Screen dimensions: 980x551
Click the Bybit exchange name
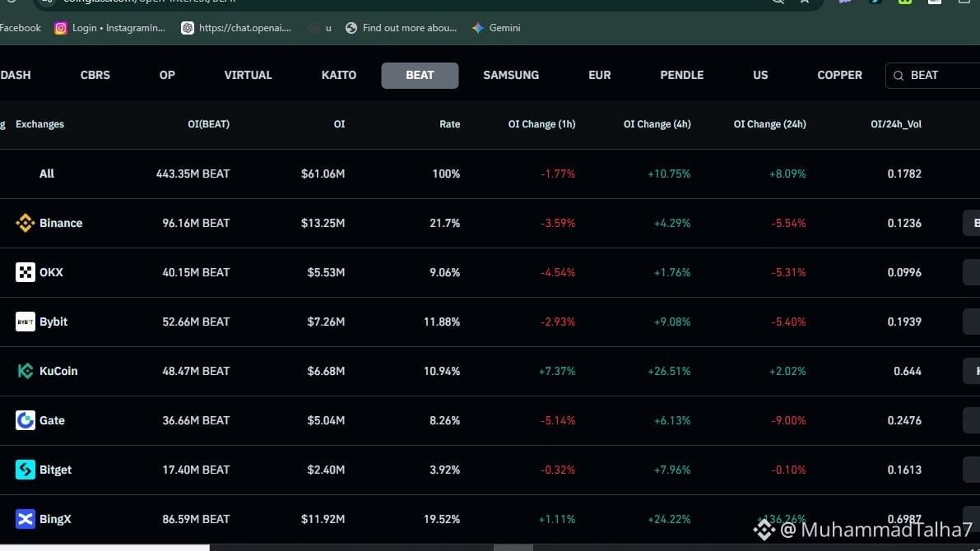[53, 322]
